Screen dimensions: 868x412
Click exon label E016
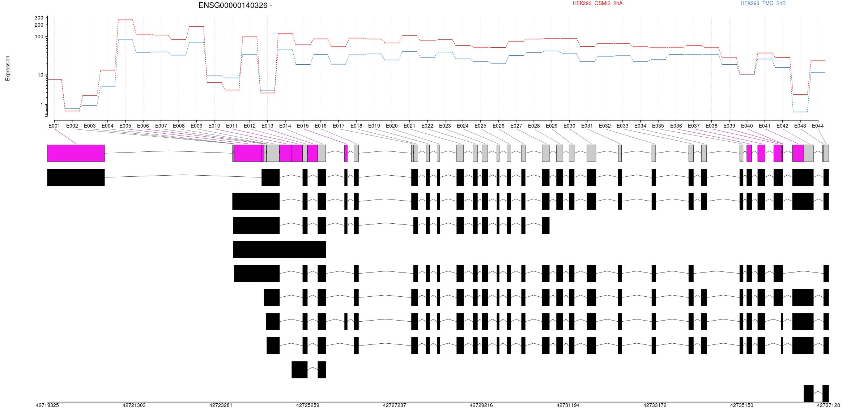tap(320, 126)
